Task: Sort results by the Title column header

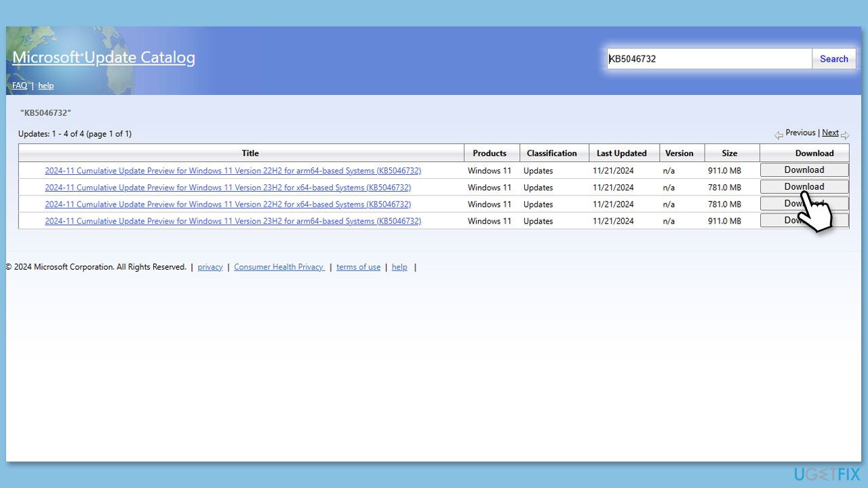Action: point(250,153)
